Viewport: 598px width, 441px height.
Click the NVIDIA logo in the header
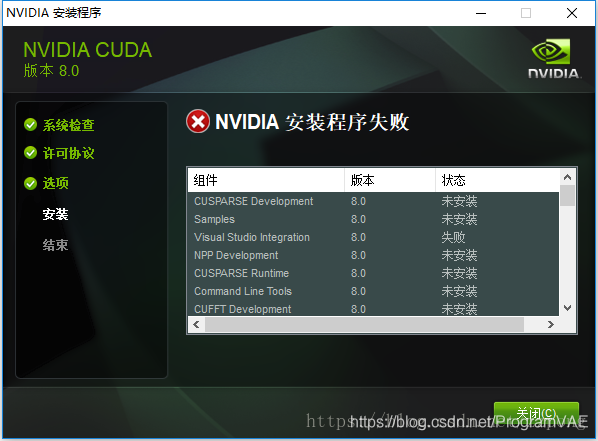tap(555, 58)
